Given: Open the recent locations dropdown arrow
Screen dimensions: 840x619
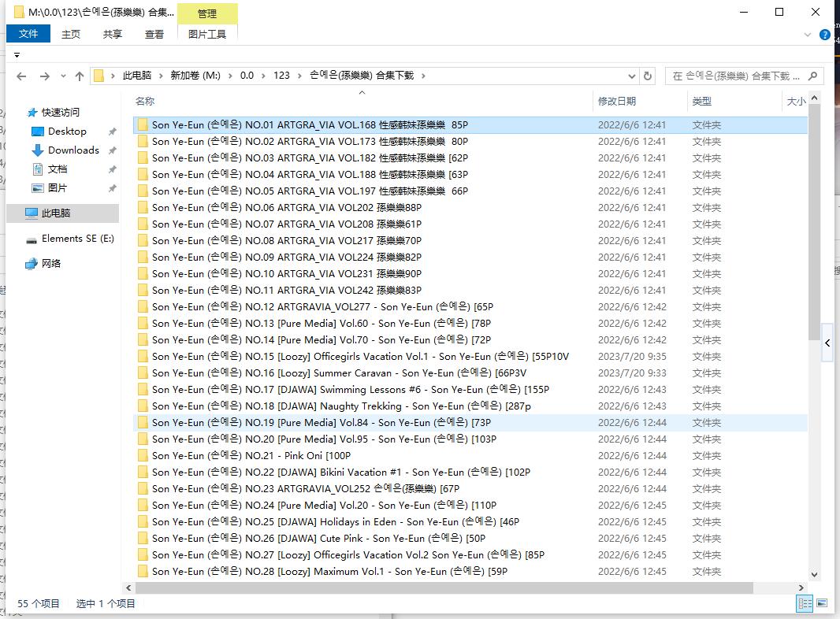Looking at the screenshot, I should tap(63, 76).
